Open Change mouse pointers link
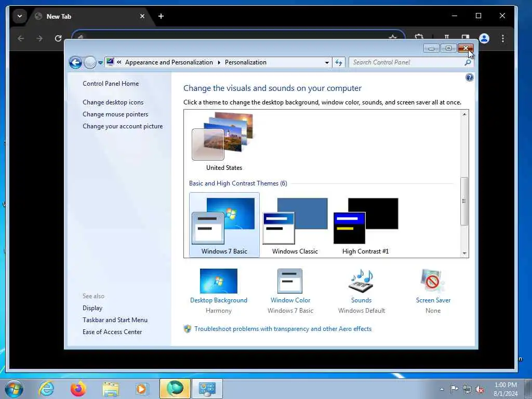Viewport: 532px width, 399px height. pyautogui.click(x=115, y=114)
